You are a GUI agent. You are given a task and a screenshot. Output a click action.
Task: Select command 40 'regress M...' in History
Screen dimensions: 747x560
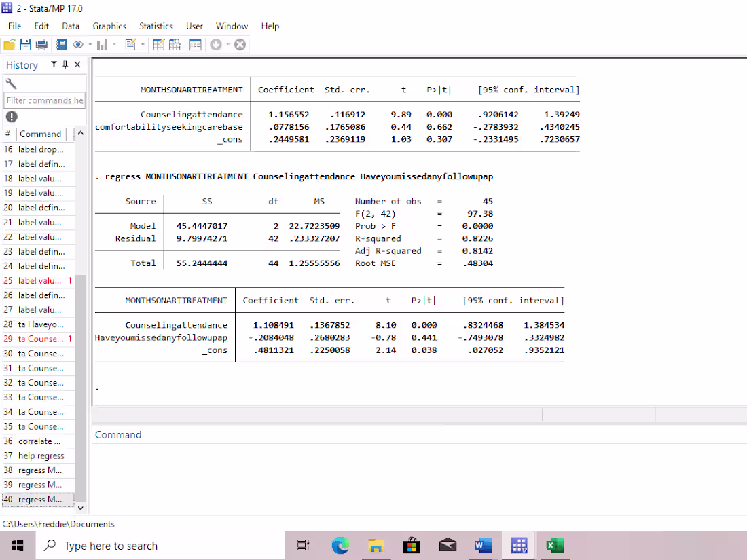click(38, 499)
